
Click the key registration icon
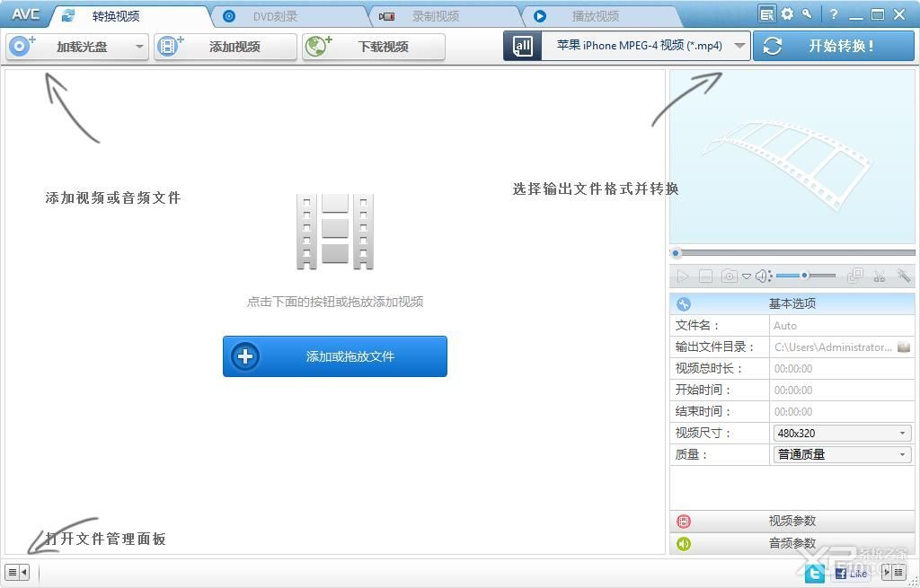(807, 13)
